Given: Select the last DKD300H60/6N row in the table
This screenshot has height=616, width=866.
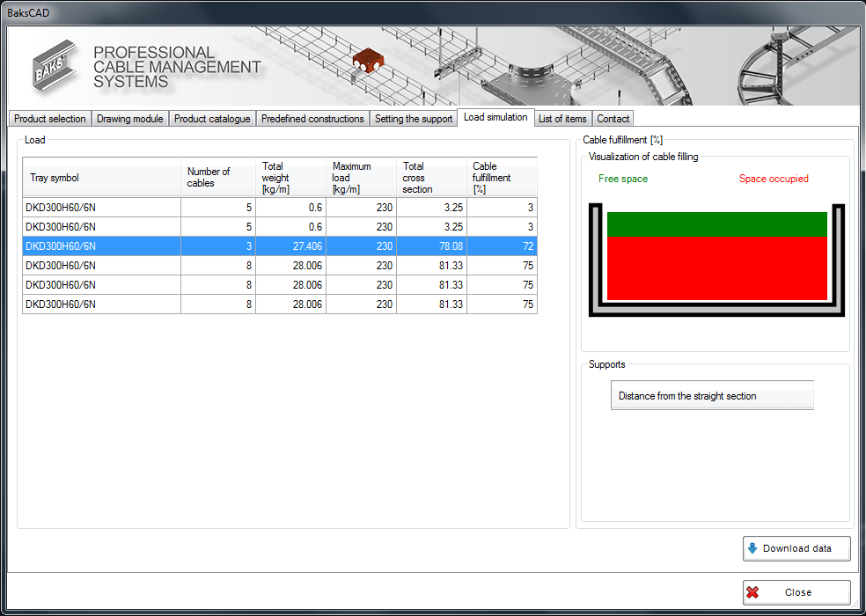Looking at the screenshot, I should (280, 304).
